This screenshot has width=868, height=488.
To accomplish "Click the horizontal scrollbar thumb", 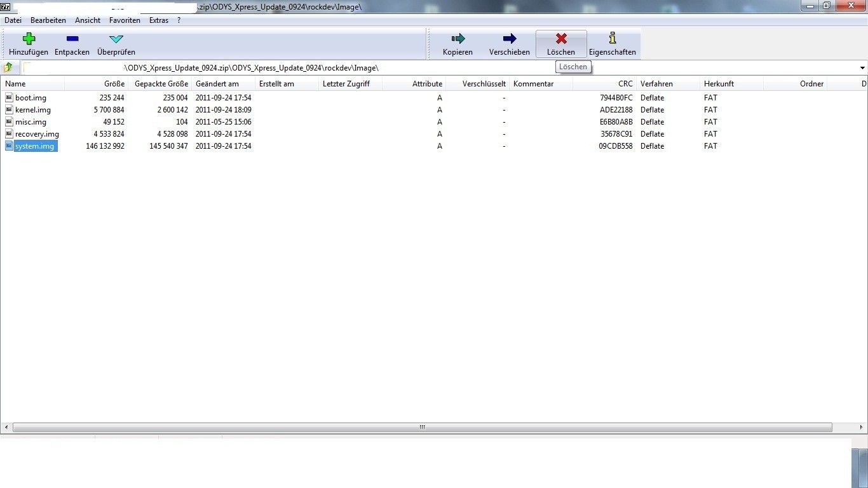I will click(x=422, y=428).
